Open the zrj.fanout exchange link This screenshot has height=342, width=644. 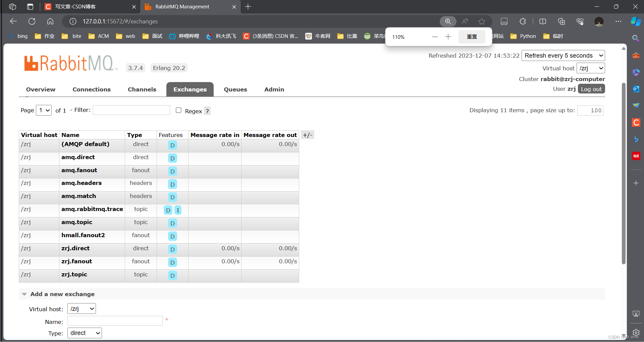coord(76,261)
